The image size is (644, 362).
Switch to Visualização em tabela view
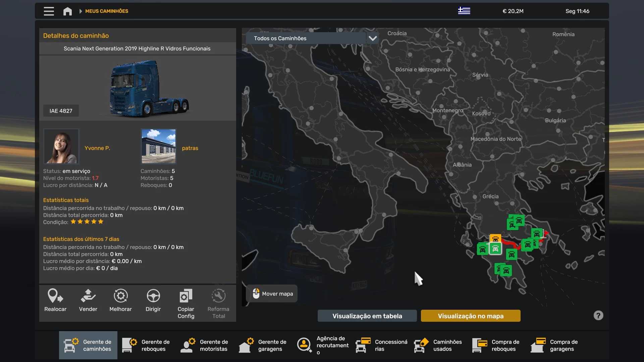click(367, 316)
